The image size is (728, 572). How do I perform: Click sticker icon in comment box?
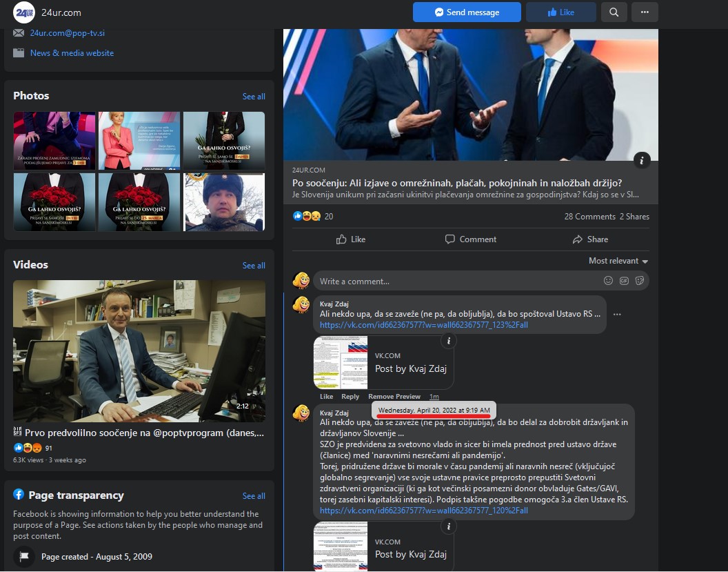pos(640,281)
